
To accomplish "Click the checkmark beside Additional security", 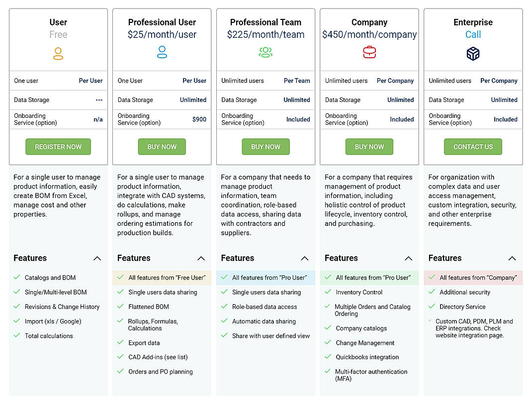I will click(x=432, y=293).
